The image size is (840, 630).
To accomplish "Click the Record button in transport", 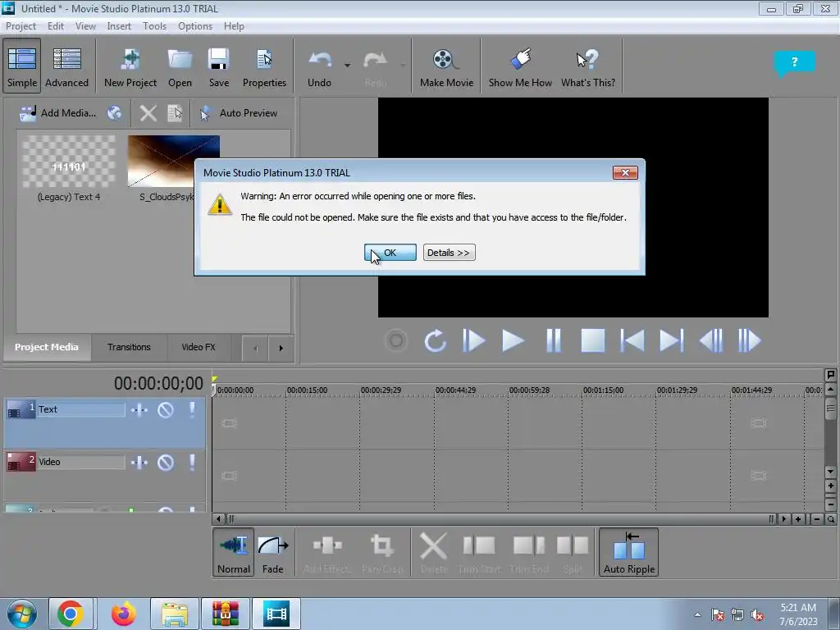I will click(396, 340).
